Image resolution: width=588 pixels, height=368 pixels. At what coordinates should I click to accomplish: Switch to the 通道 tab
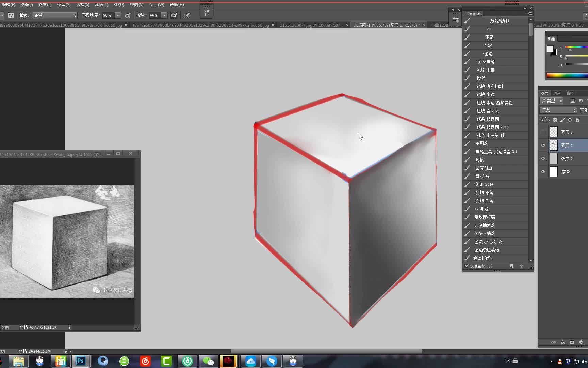557,93
